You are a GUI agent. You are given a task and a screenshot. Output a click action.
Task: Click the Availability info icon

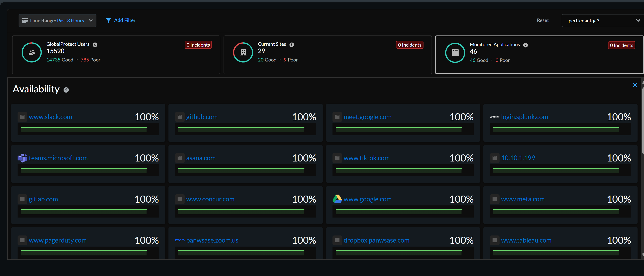66,90
